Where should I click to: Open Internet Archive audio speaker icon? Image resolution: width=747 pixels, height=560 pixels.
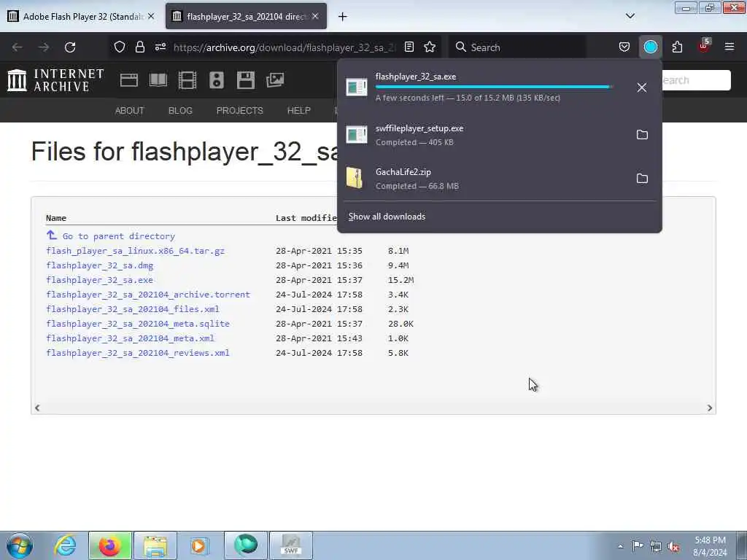216,80
